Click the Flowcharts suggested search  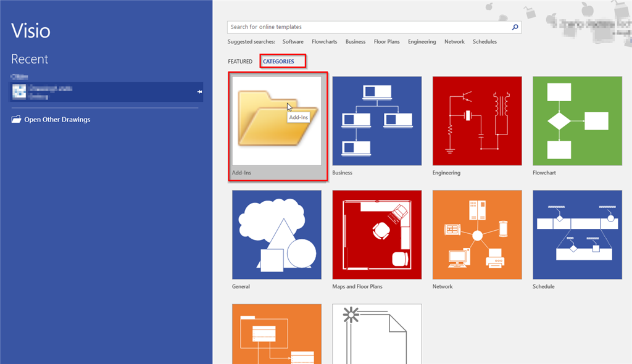coord(325,41)
